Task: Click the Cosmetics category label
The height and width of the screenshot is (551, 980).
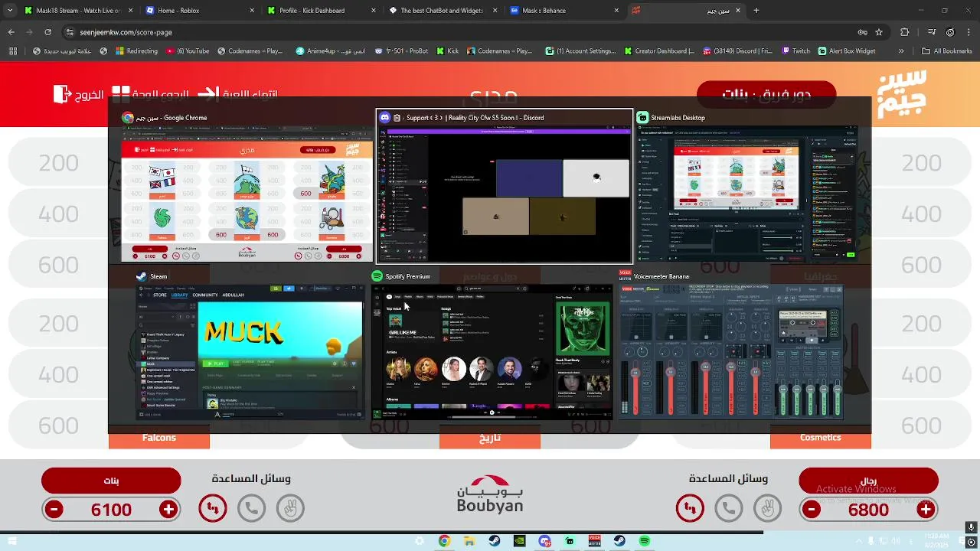Action: [x=821, y=439]
